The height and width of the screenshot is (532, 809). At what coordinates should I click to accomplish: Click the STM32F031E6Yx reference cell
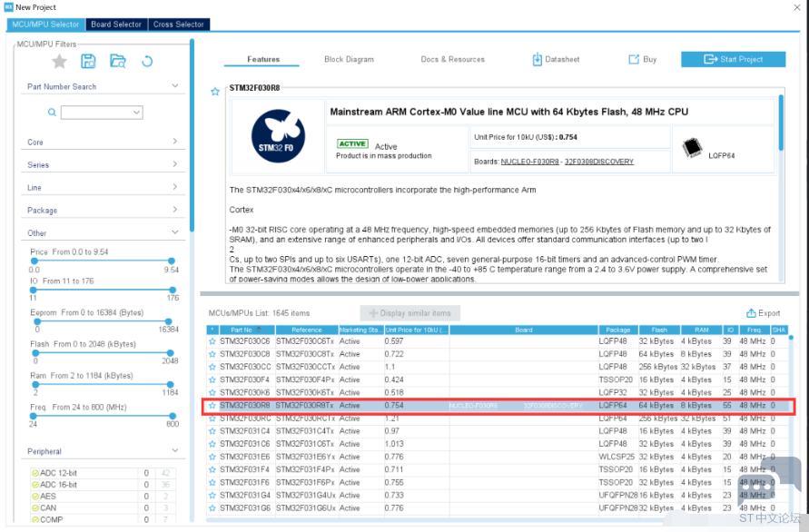tap(305, 457)
